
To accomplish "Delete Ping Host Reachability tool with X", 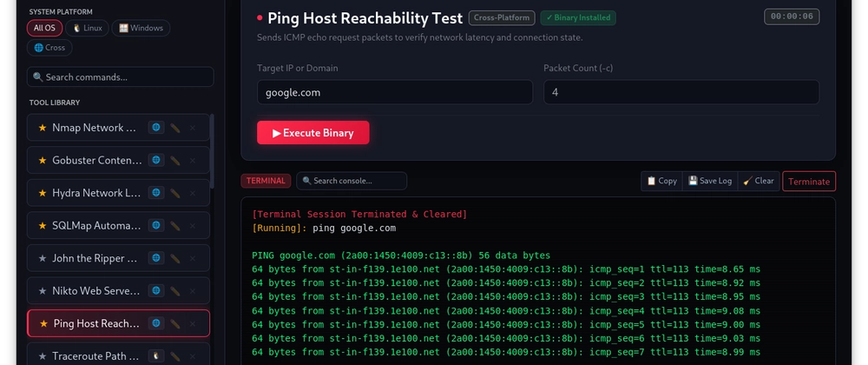I will click(193, 323).
